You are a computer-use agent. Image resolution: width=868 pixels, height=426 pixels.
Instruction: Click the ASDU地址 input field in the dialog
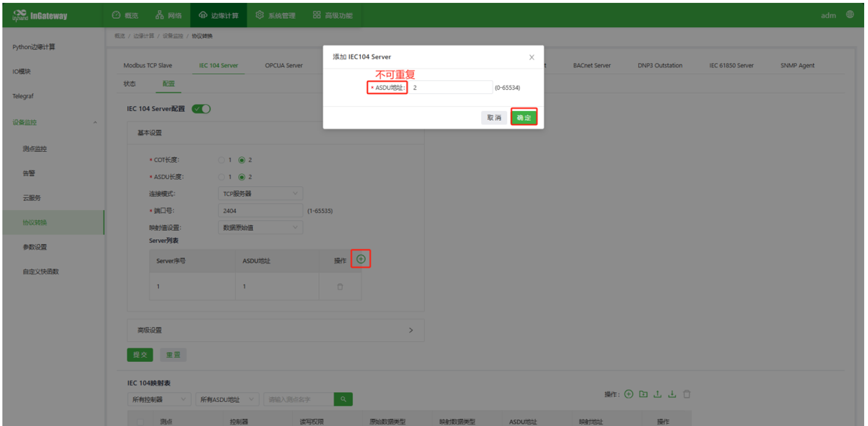450,87
